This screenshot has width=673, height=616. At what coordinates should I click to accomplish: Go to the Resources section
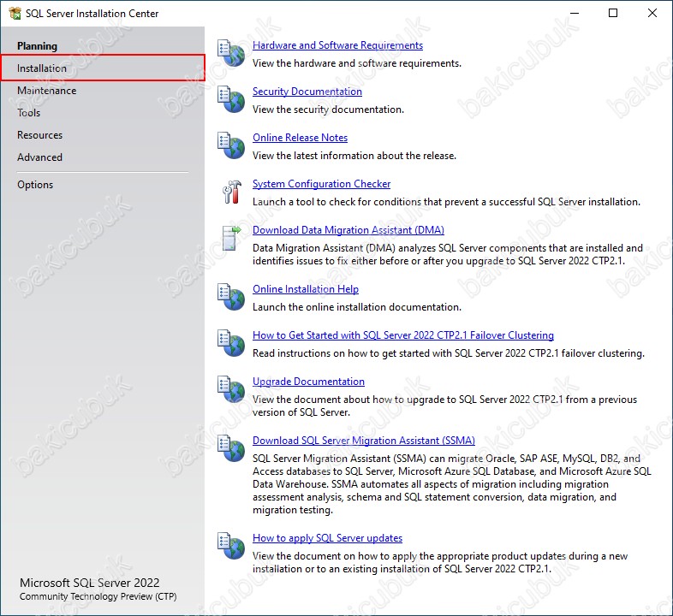click(x=39, y=135)
